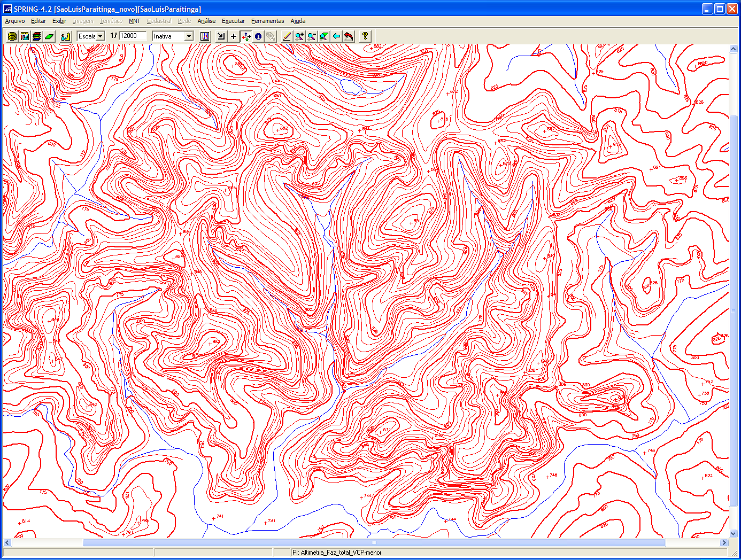
Task: Click status bar PI Altimetria_Faz_total_VCP-menor text
Action: [x=337, y=553]
